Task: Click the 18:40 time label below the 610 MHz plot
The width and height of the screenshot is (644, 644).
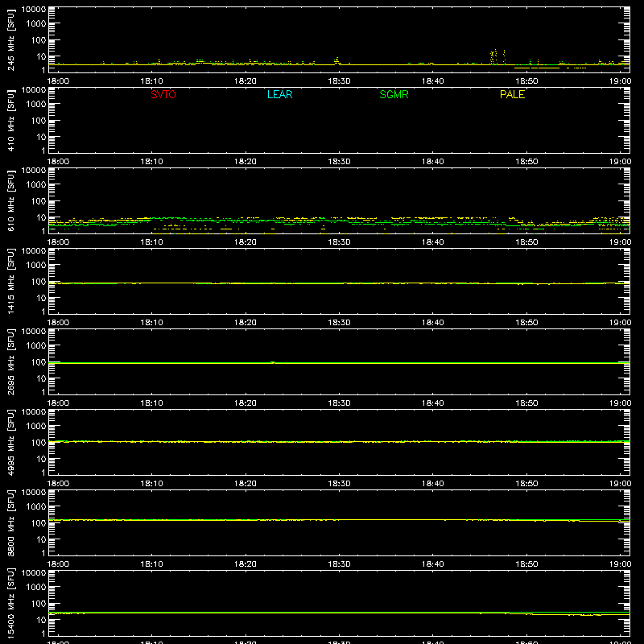Action: click(x=433, y=242)
